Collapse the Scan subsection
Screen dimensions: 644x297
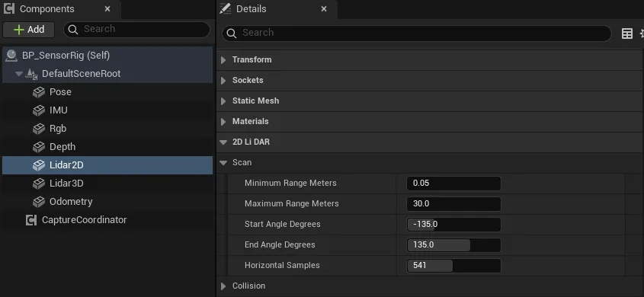[223, 163]
